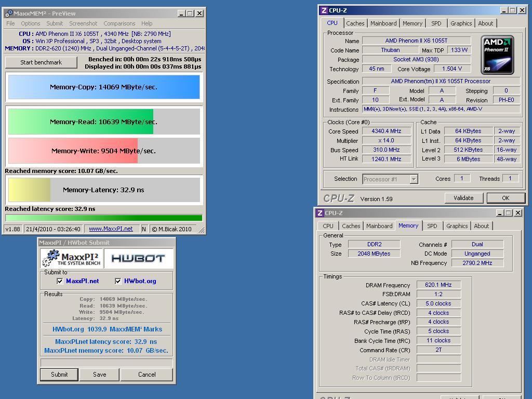The image size is (532, 399).
Task: Click the Validate button in CPU-Z
Action: pos(463,198)
